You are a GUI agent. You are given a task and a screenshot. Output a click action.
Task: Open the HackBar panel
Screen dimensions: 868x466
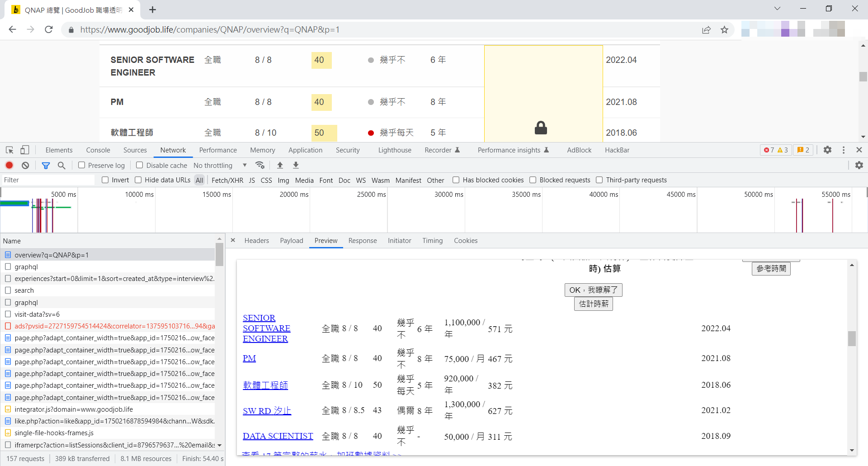(x=617, y=150)
